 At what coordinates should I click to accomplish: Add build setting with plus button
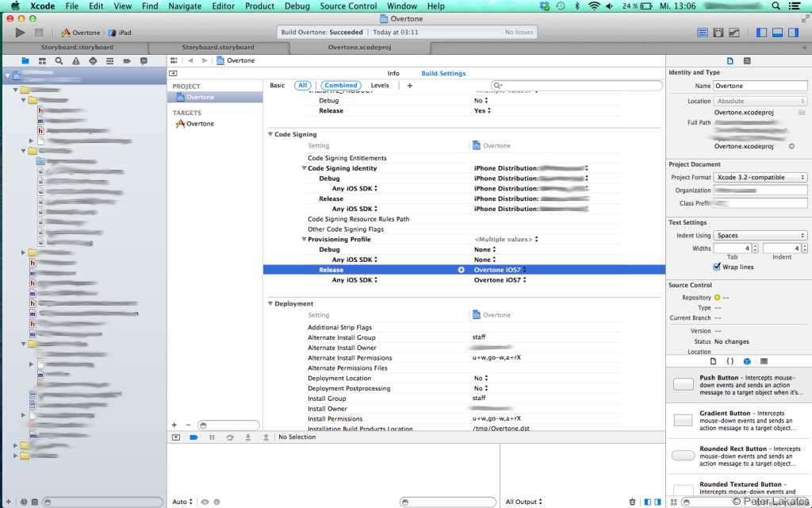[x=410, y=86]
